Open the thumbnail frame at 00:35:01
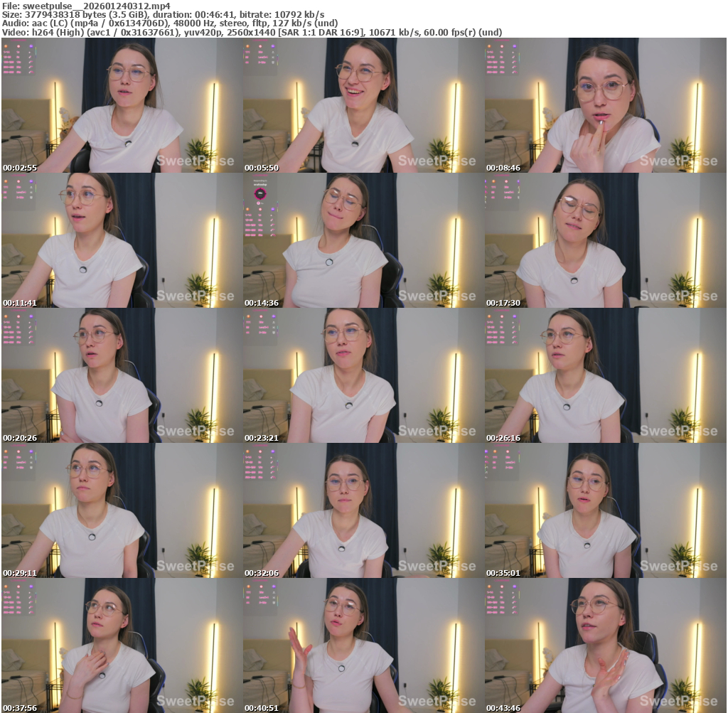 606,510
